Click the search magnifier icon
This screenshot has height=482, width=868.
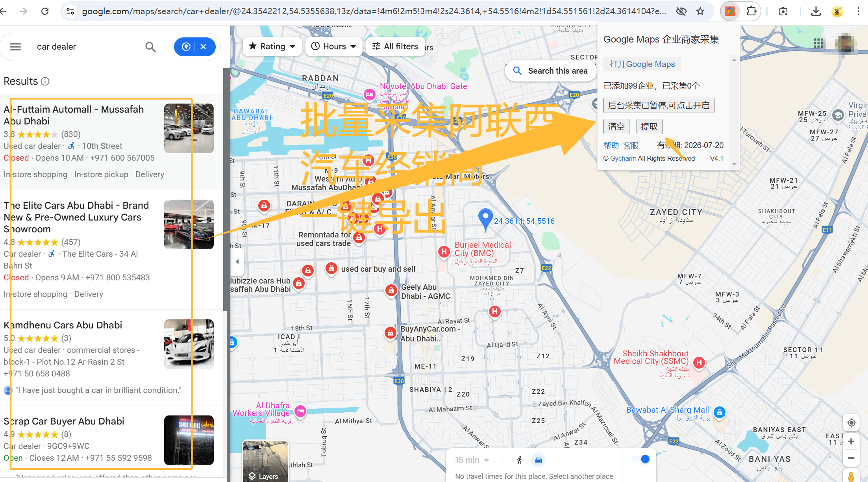pyautogui.click(x=150, y=47)
